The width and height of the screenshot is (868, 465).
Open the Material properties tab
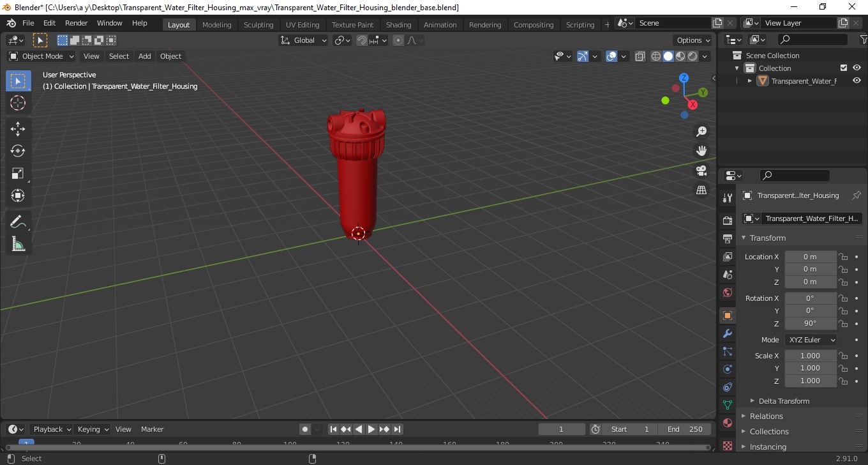(x=727, y=423)
